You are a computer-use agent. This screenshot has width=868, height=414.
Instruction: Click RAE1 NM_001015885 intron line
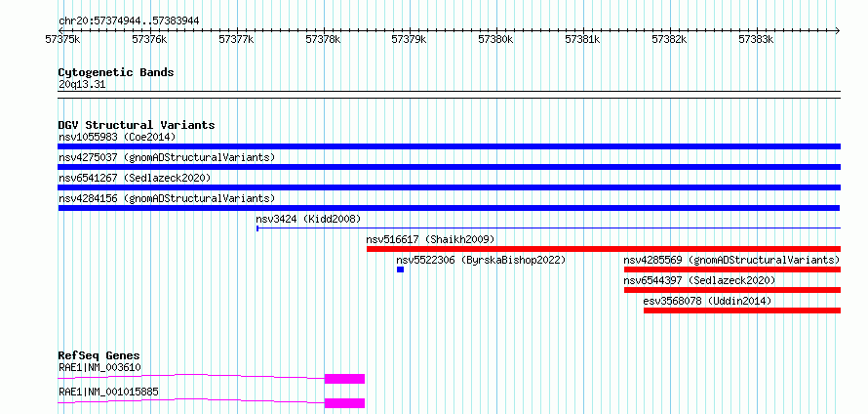[x=191, y=400]
